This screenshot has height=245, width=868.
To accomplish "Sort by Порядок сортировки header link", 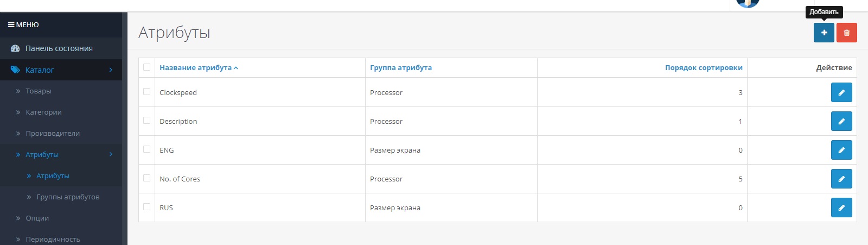I will [x=703, y=68].
